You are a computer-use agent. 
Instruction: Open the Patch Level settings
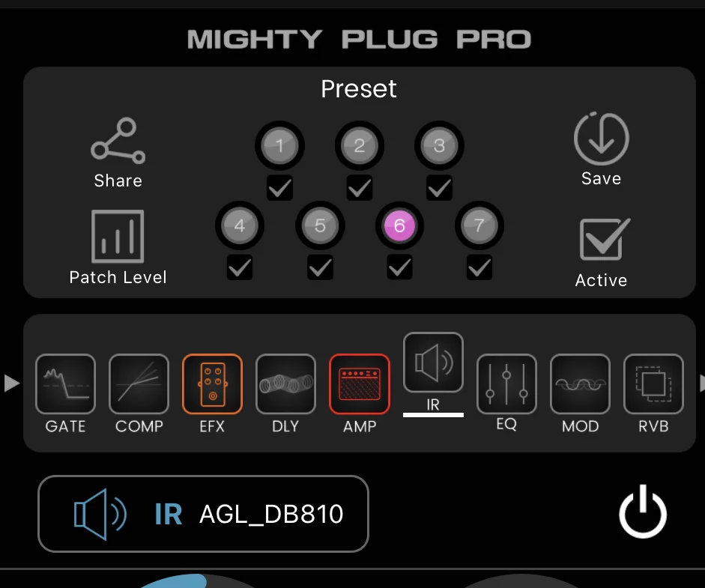pyautogui.click(x=118, y=237)
